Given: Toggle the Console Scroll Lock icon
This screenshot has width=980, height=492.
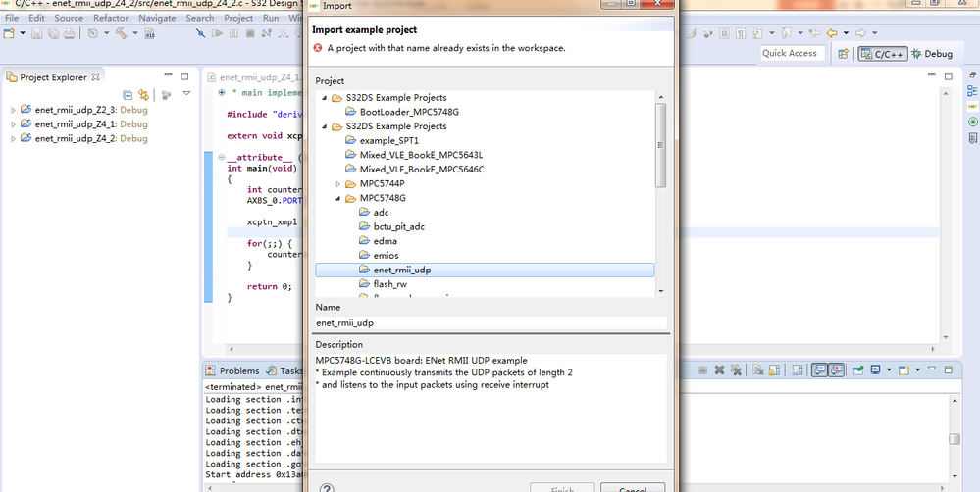Looking at the screenshot, I should (774, 370).
